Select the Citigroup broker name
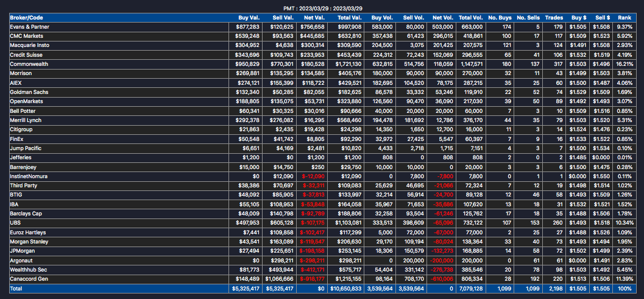The image size is (644, 299). (x=21, y=129)
